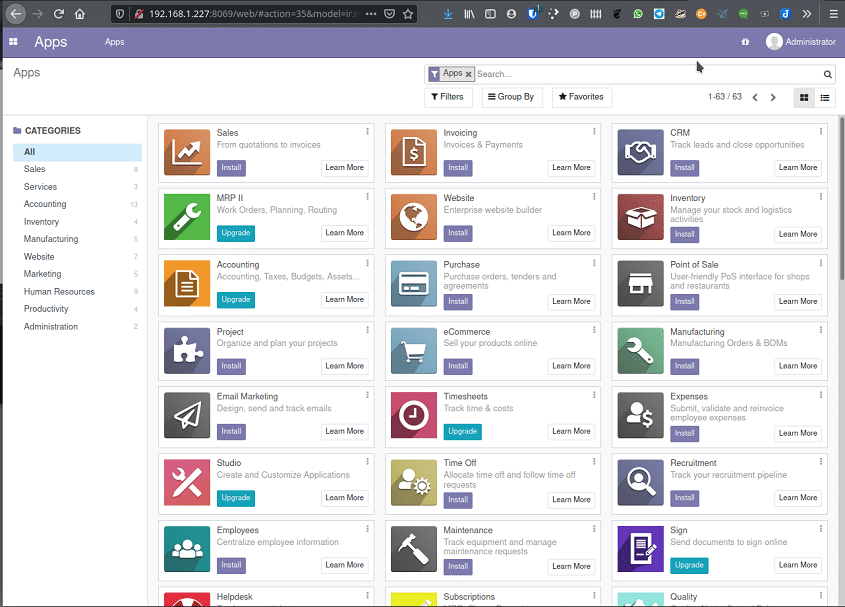Click the Time Off app icon
The image size is (845, 607).
(x=414, y=482)
